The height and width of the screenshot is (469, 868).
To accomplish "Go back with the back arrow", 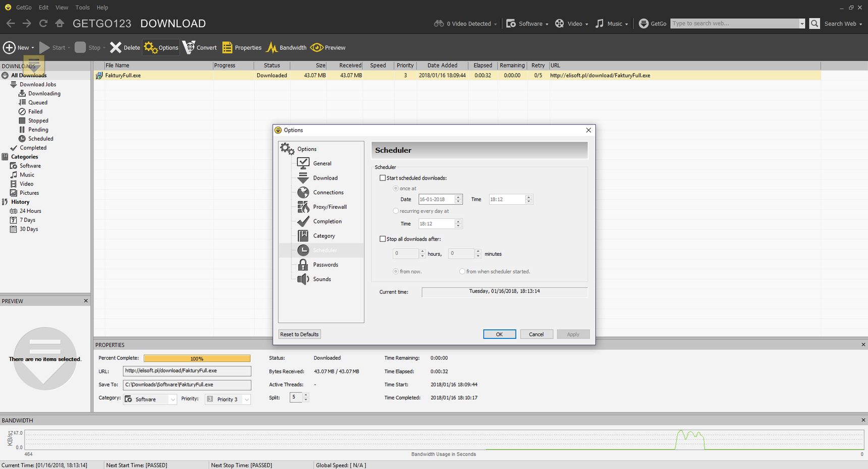I will click(11, 23).
